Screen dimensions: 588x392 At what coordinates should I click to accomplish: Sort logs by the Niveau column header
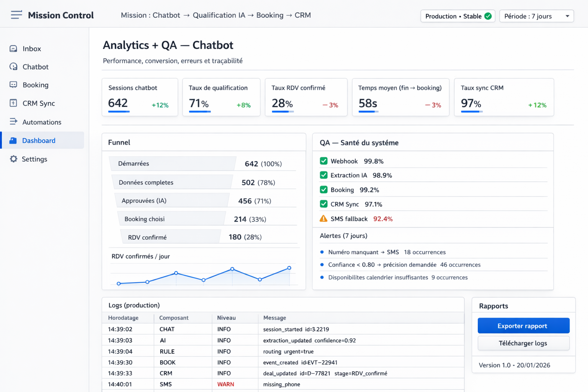pos(226,318)
